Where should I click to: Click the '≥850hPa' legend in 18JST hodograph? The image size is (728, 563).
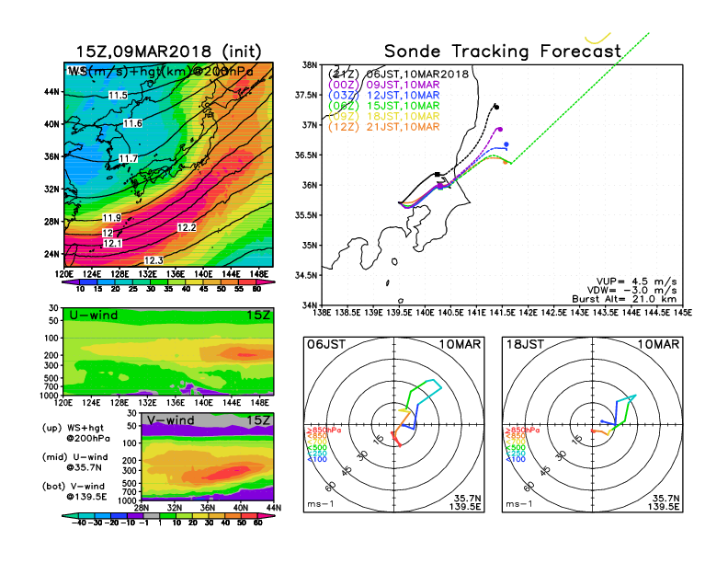point(523,431)
